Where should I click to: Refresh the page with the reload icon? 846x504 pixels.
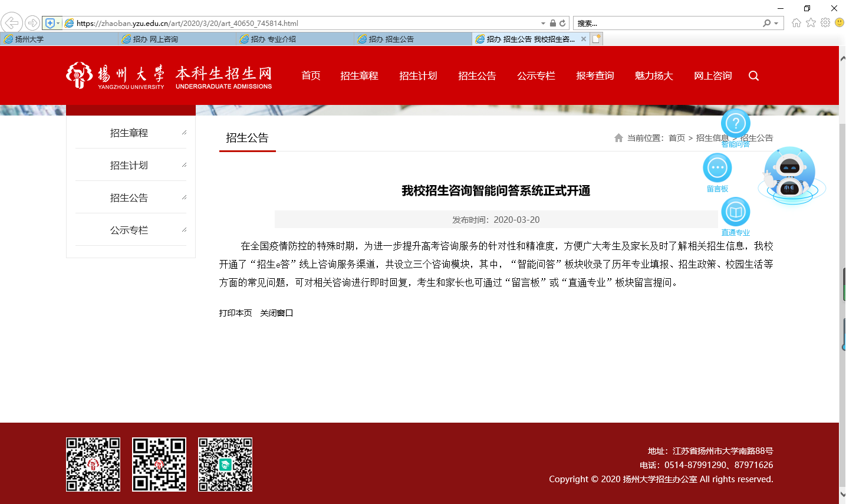(x=562, y=24)
